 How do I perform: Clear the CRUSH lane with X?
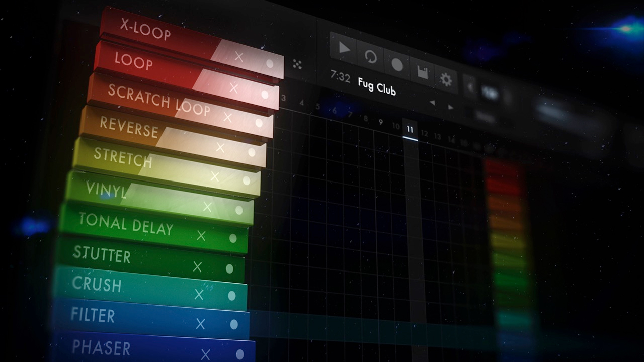point(199,295)
